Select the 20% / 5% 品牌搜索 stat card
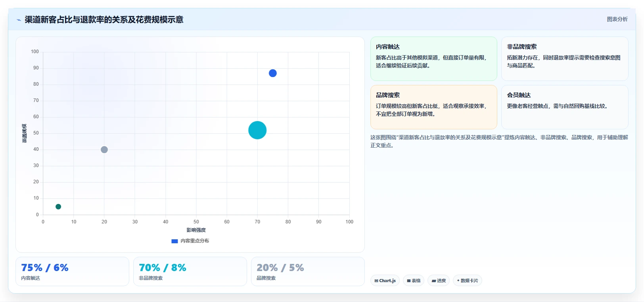Viewport: 644px width, 302px height. click(308, 271)
